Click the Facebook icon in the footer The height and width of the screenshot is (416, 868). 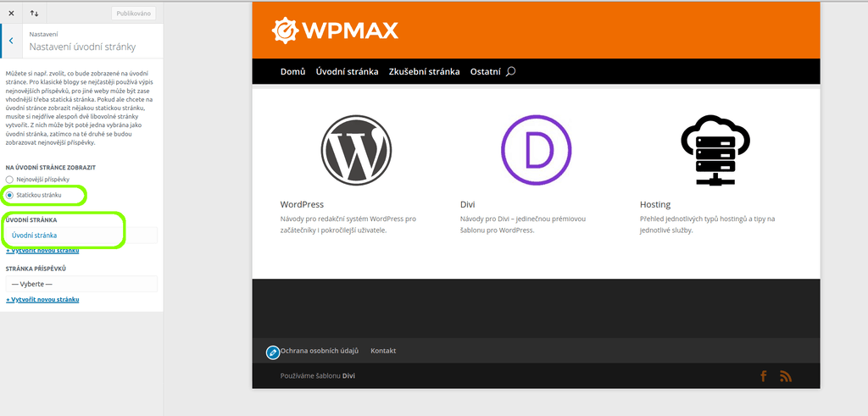(764, 376)
